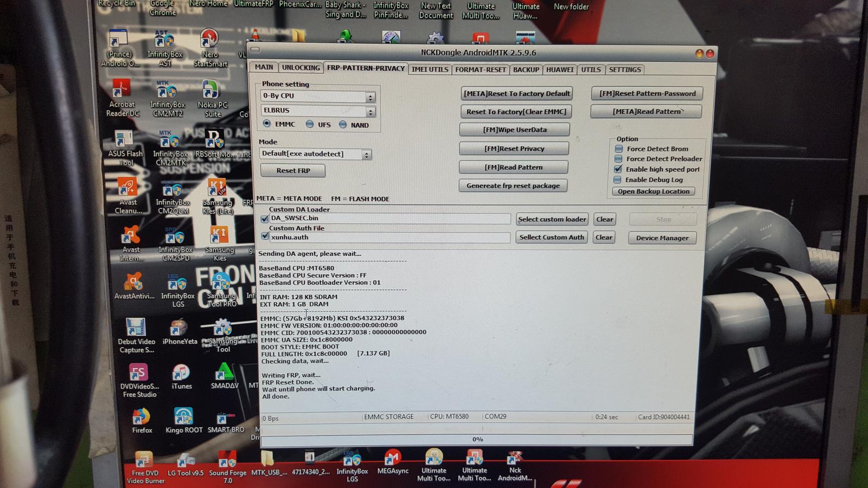
Task: Launch ASUS Flash Tool desktop icon
Action: [125, 148]
